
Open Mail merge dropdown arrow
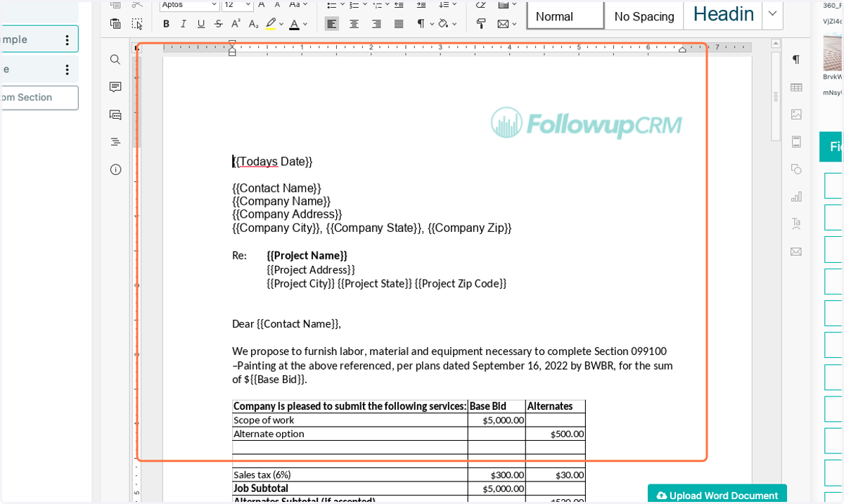tap(514, 24)
